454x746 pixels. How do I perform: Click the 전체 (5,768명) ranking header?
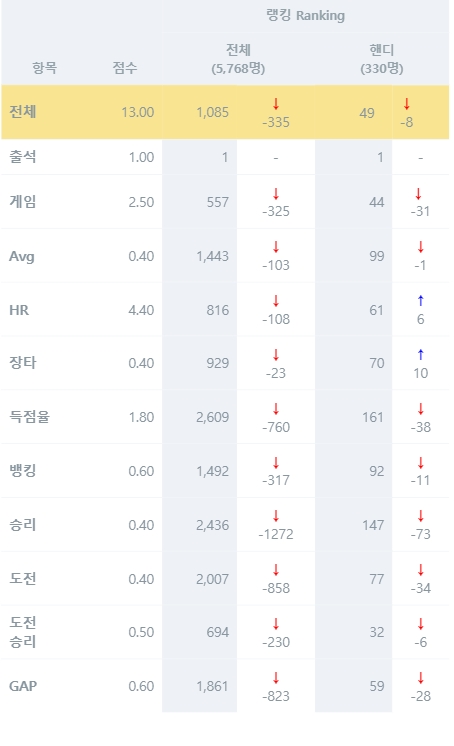tap(238, 59)
